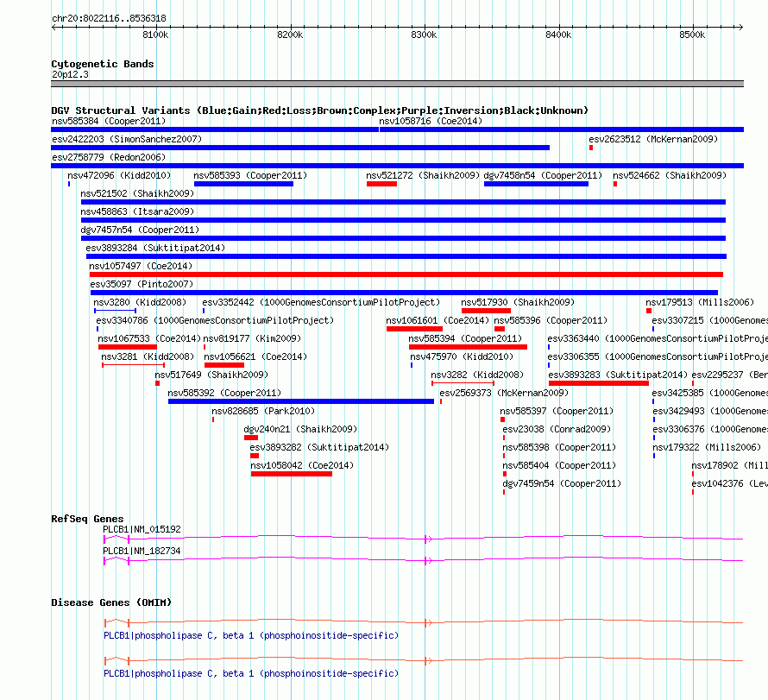The width and height of the screenshot is (768, 700).
Task: Click red bar under nsv1061601 (Coe2014)
Action: (x=414, y=329)
